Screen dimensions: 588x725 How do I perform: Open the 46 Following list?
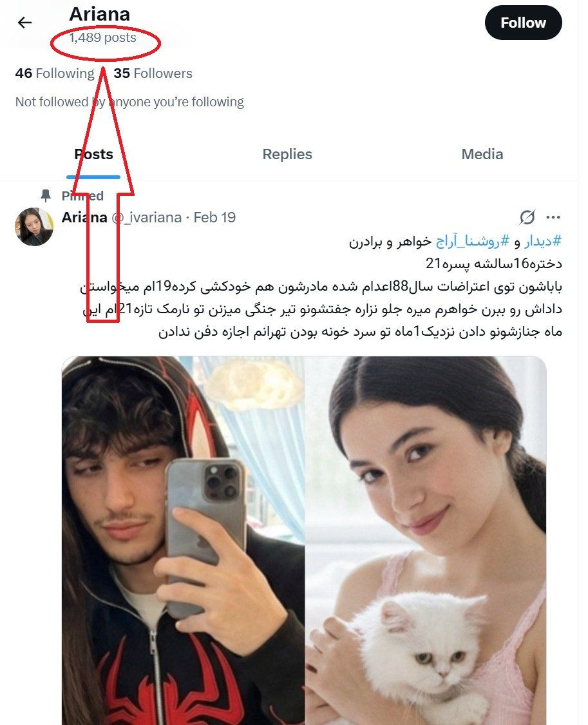pyautogui.click(x=55, y=73)
